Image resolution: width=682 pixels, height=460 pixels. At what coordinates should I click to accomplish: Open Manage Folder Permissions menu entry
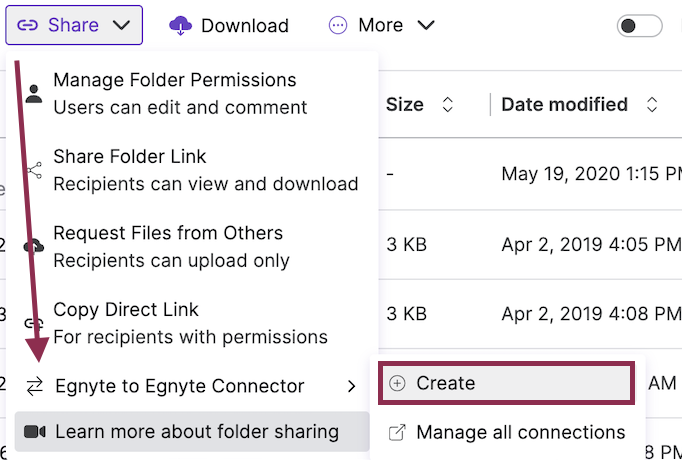coord(192,93)
